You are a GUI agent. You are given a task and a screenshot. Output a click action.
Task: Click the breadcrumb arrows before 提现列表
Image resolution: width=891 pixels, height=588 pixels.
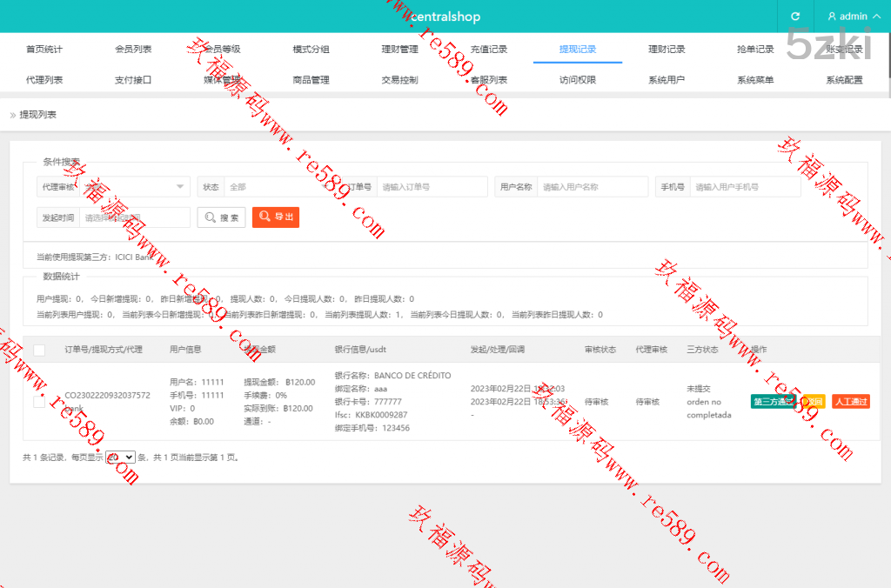[13, 115]
